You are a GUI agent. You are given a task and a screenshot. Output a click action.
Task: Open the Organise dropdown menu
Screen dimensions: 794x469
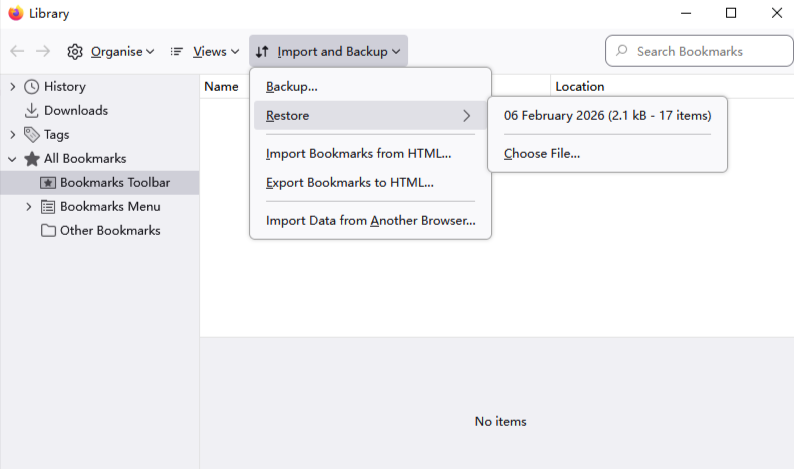[111, 51]
